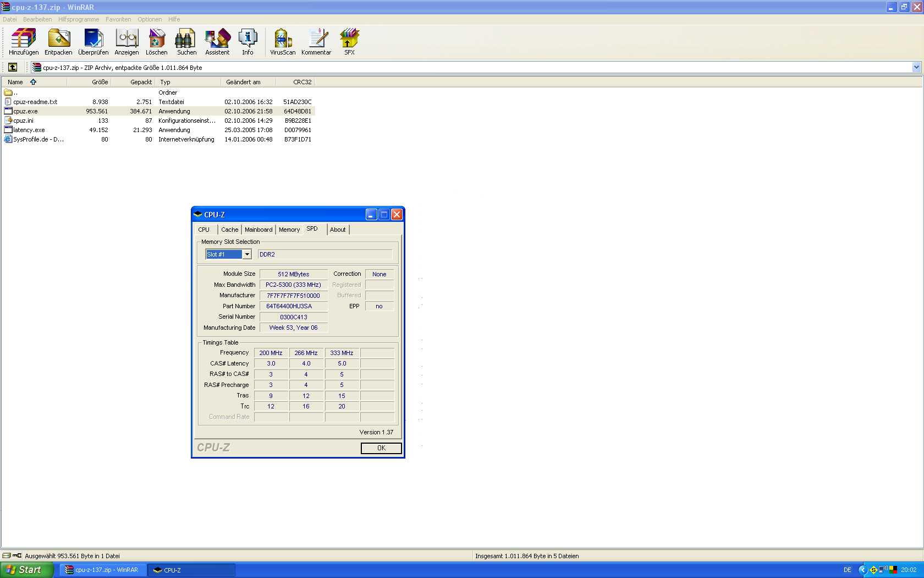Select the cpuz.exe file icon
924x578 pixels.
[8, 111]
